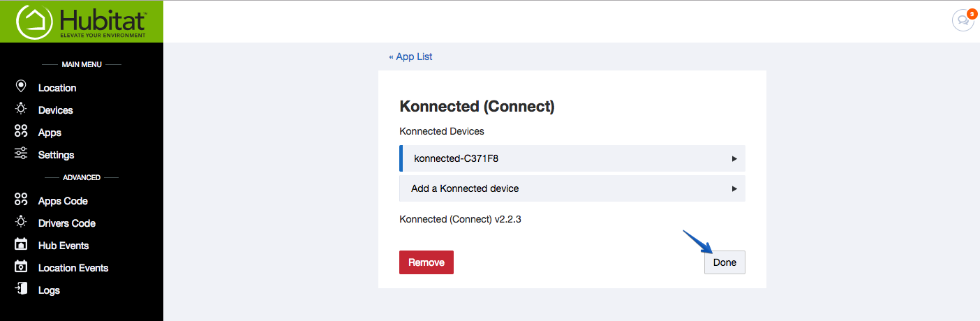Open the Devices menu item
Screen dimensions: 980x321
point(55,110)
